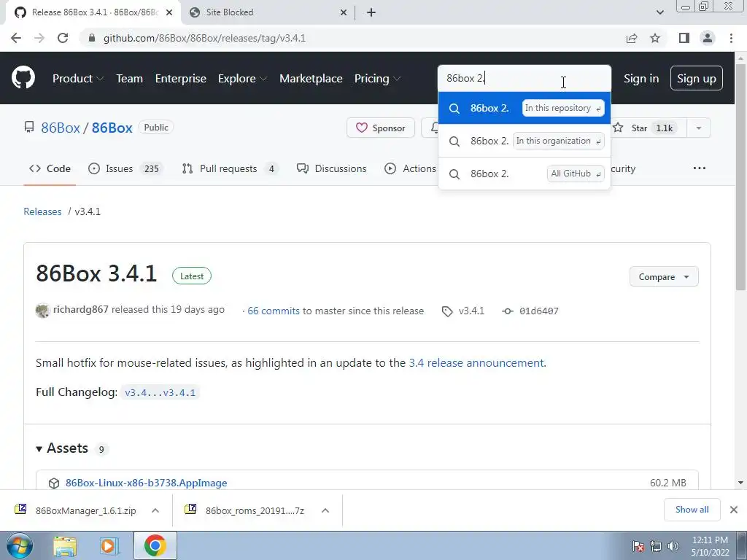Open the Compare dropdown
747x560 pixels.
(x=664, y=276)
